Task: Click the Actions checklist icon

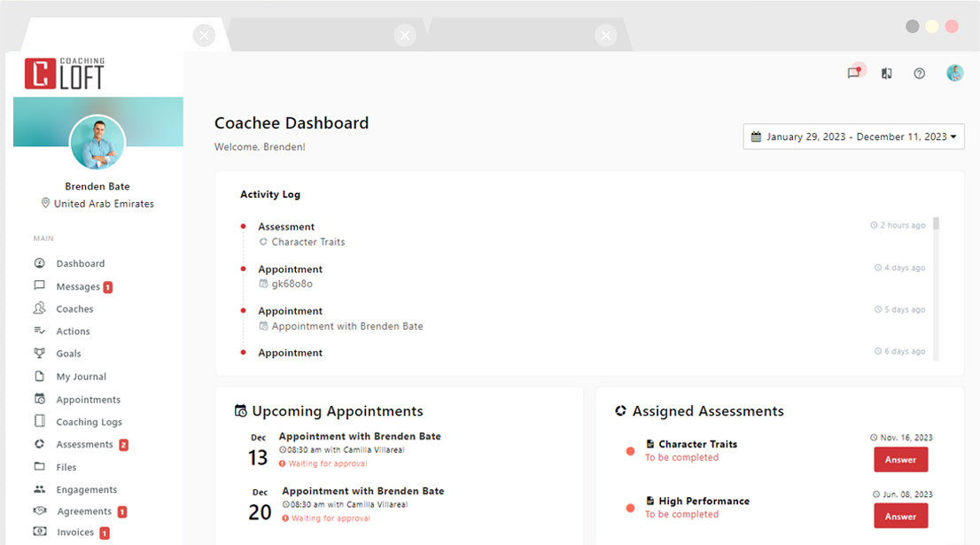Action: pyautogui.click(x=40, y=331)
